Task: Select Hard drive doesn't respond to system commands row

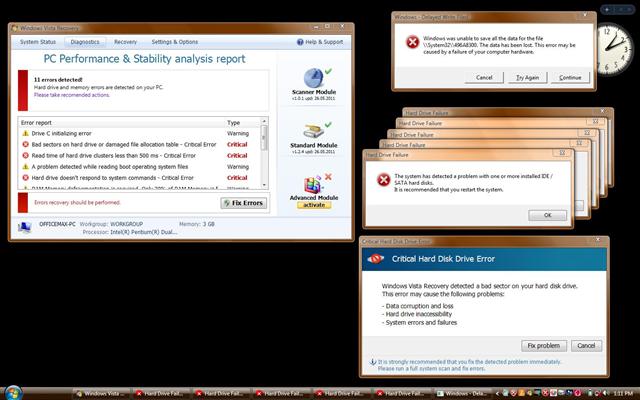Action: [x=139, y=178]
